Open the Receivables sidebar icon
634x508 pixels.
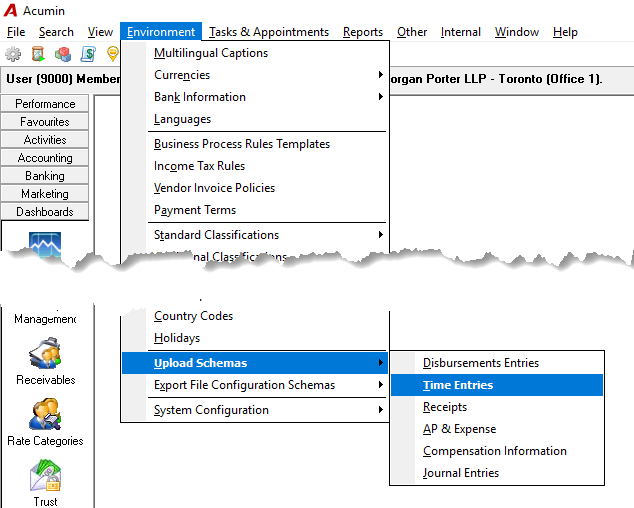click(x=45, y=361)
